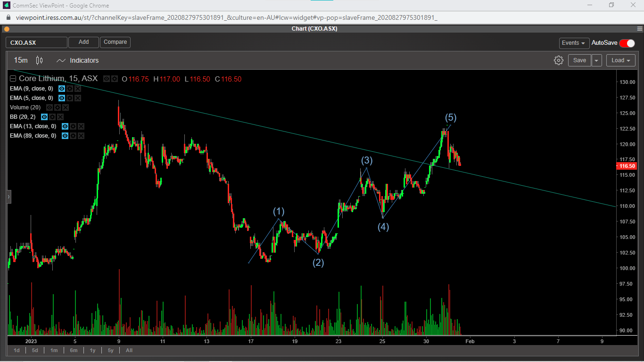The height and width of the screenshot is (362, 644).
Task: Click the Indicators wave icon
Action: point(61,60)
